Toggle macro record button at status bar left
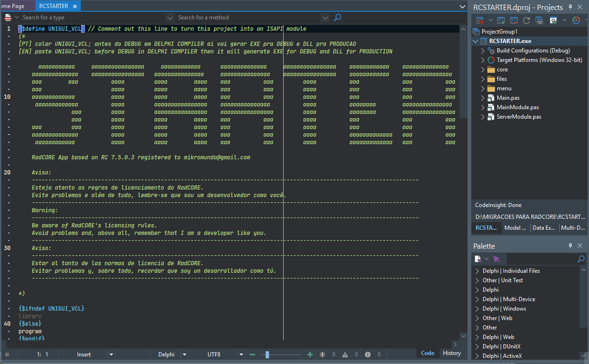The width and height of the screenshot is (589, 364). (x=7, y=355)
